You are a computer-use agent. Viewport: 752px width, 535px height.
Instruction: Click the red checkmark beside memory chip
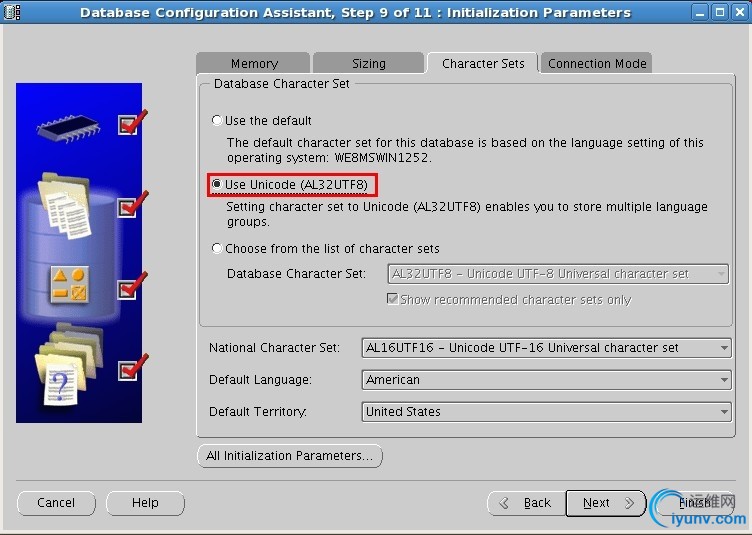(x=133, y=122)
